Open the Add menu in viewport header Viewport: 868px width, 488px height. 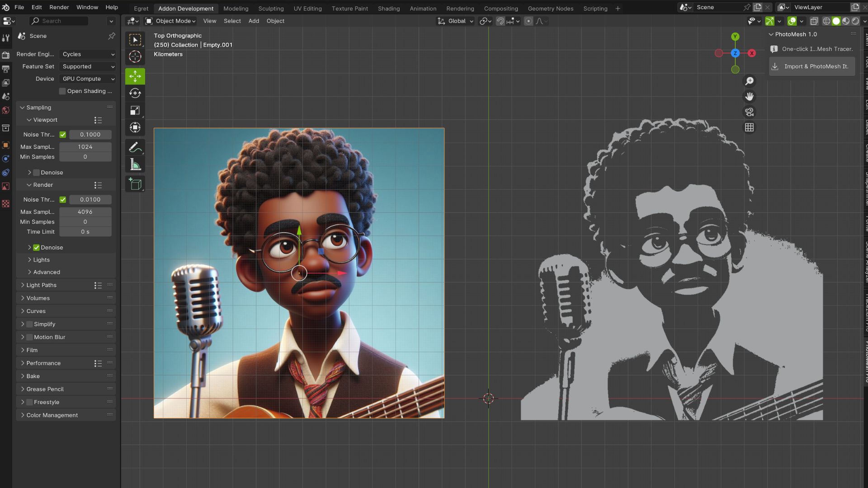pos(254,21)
